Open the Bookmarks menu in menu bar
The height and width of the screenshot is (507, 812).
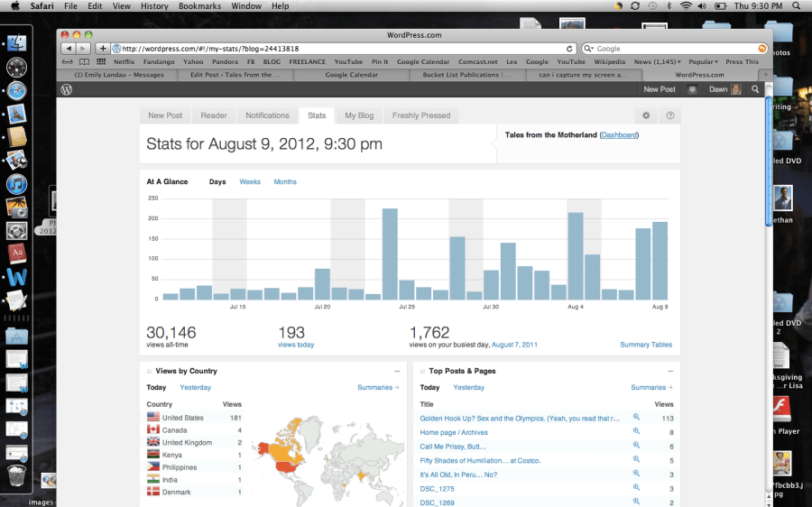[x=199, y=6]
